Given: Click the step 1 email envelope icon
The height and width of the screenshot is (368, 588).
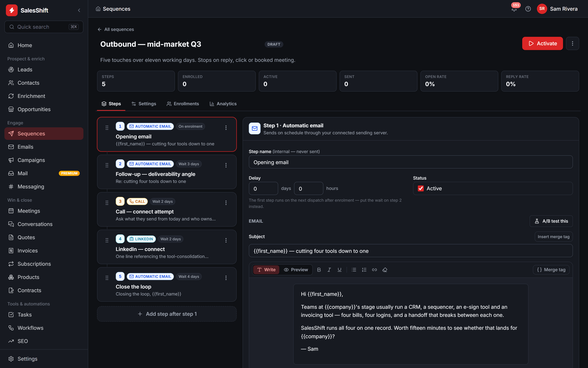Looking at the screenshot, I should pyautogui.click(x=254, y=128).
